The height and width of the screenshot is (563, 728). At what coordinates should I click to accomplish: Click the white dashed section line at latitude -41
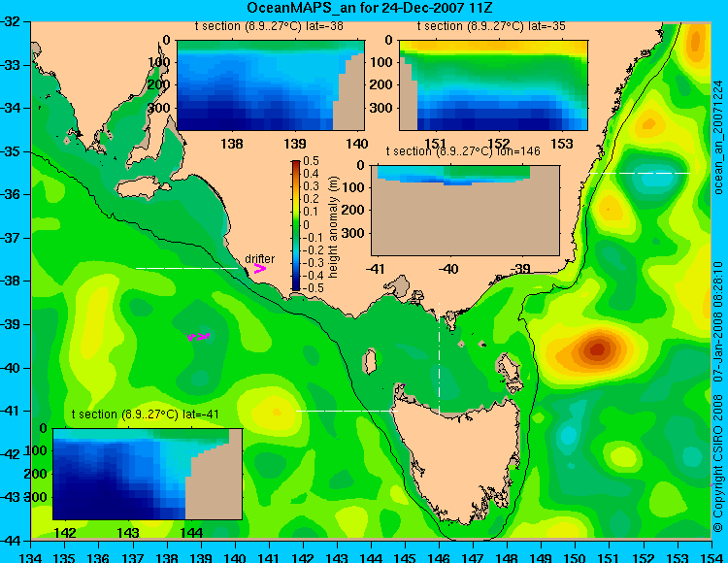point(347,411)
